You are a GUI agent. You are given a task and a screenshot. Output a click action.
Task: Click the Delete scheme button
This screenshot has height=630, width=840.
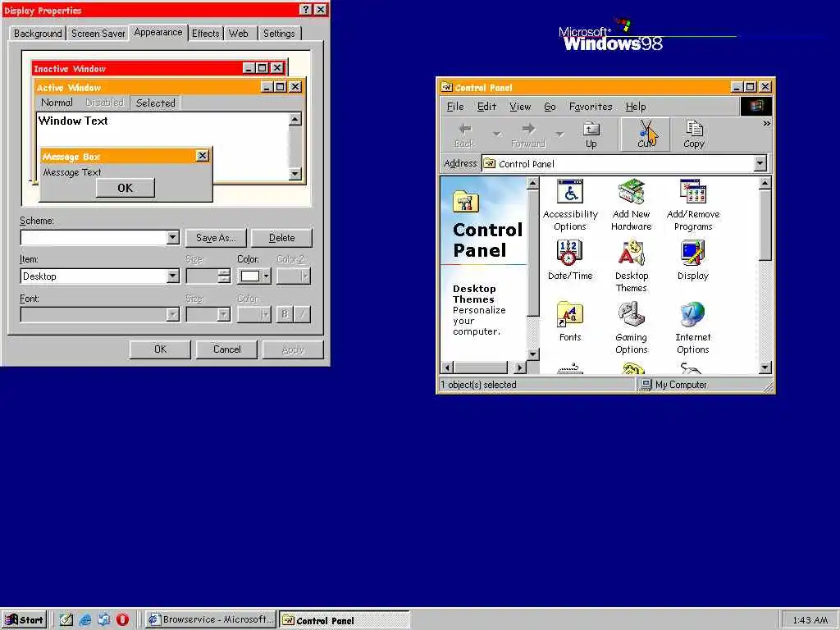point(282,237)
